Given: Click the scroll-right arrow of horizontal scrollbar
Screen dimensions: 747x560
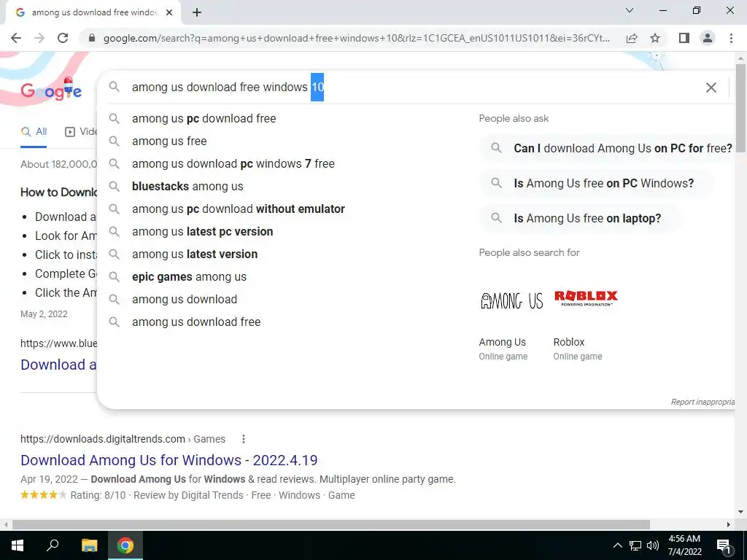Looking at the screenshot, I should pos(729,524).
